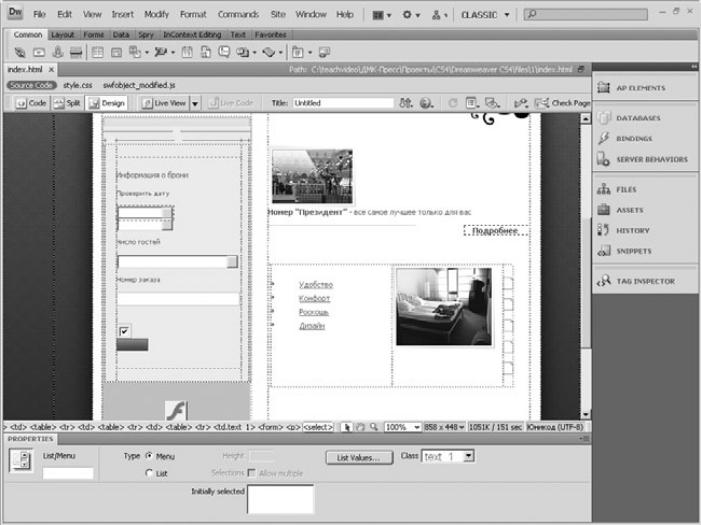Click the Check Page button
Image resolution: width=701 pixels, height=525 pixels.
(x=563, y=103)
